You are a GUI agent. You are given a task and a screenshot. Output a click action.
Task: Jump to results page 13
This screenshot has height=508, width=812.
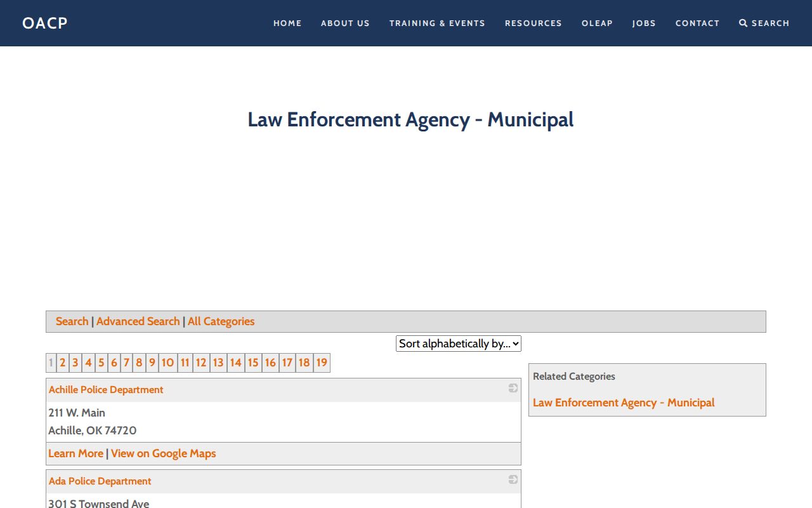click(218, 363)
